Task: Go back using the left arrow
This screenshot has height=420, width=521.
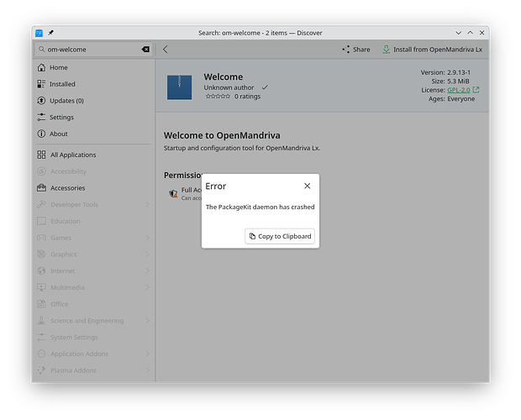Action: pyautogui.click(x=166, y=49)
